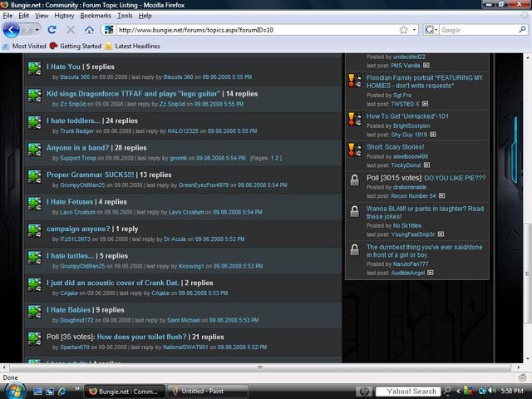Open the Floodian Family portrait topic

click(x=425, y=81)
